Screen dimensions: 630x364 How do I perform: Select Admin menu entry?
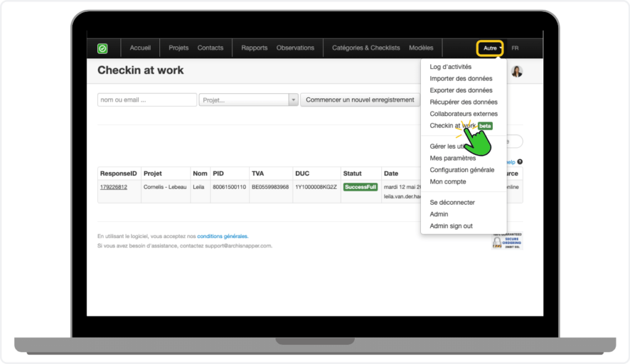pos(439,214)
